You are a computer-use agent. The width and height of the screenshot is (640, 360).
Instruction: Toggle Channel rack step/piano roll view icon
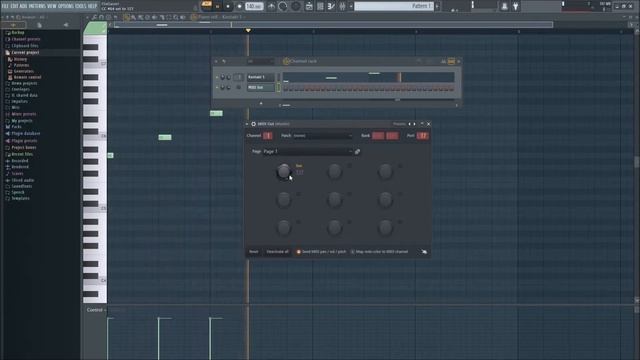[451, 61]
